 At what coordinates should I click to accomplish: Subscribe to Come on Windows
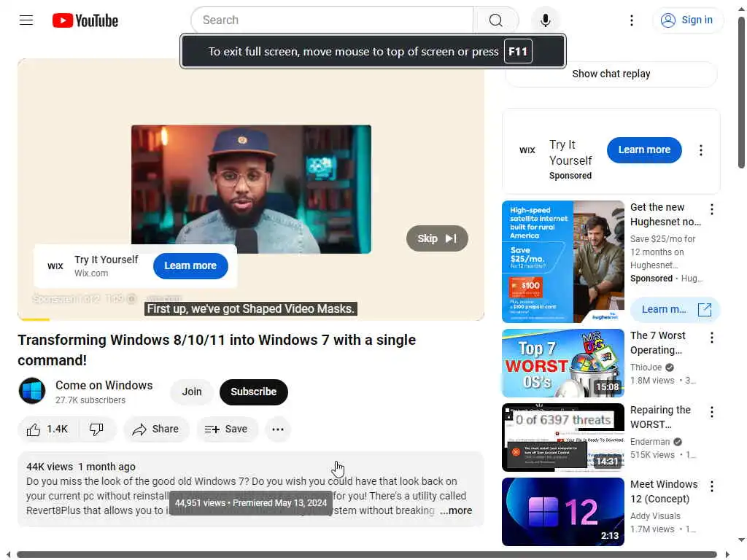pos(253,392)
